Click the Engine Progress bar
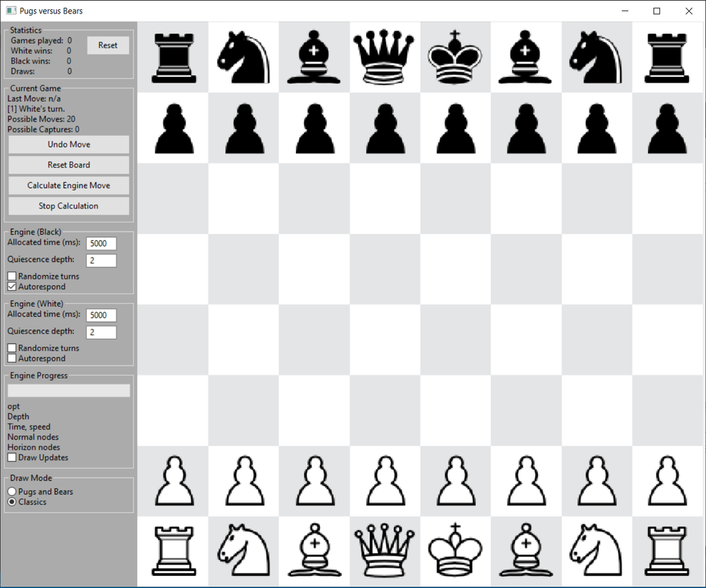Image resolution: width=706 pixels, height=588 pixels. click(68, 390)
